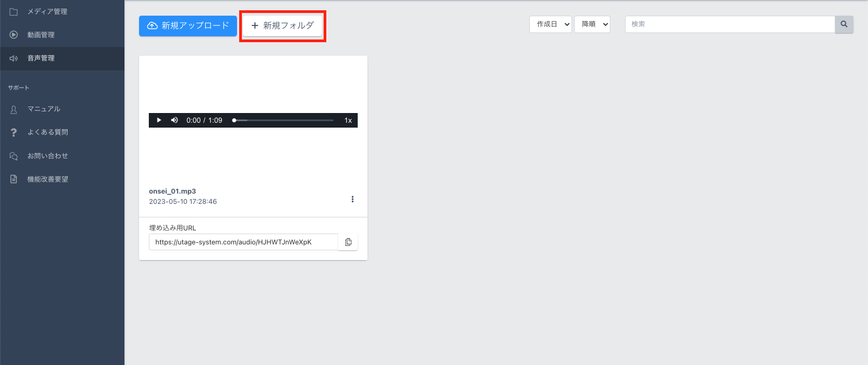Click お問い合わせ chat icon in sidebar

pyautogui.click(x=14, y=156)
